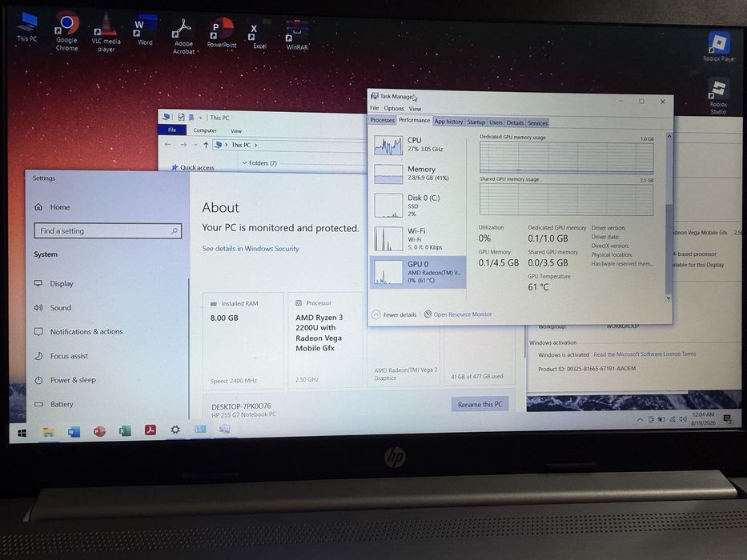The image size is (747, 560).
Task: Click the Find a setting box
Action: (107, 231)
